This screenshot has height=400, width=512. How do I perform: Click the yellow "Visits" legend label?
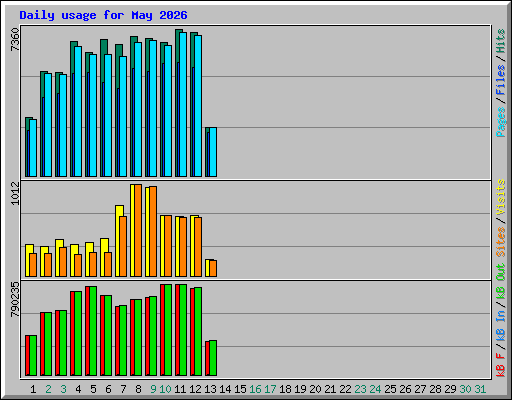point(501,198)
